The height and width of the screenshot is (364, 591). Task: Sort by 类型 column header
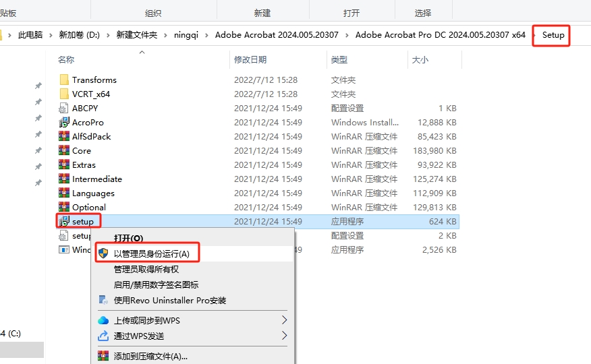(x=339, y=59)
